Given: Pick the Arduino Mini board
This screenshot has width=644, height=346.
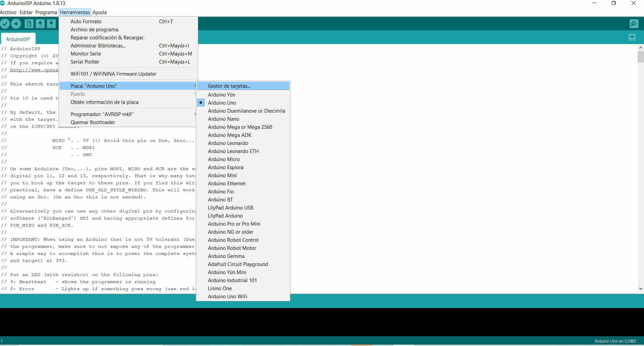Looking at the screenshot, I should pyautogui.click(x=243, y=176).
